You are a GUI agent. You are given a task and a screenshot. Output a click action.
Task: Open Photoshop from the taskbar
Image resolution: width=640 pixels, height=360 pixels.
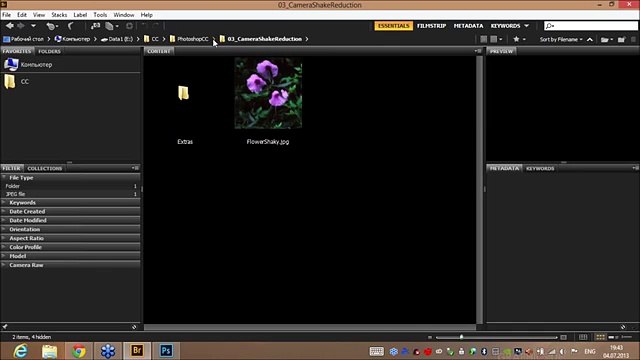(166, 351)
